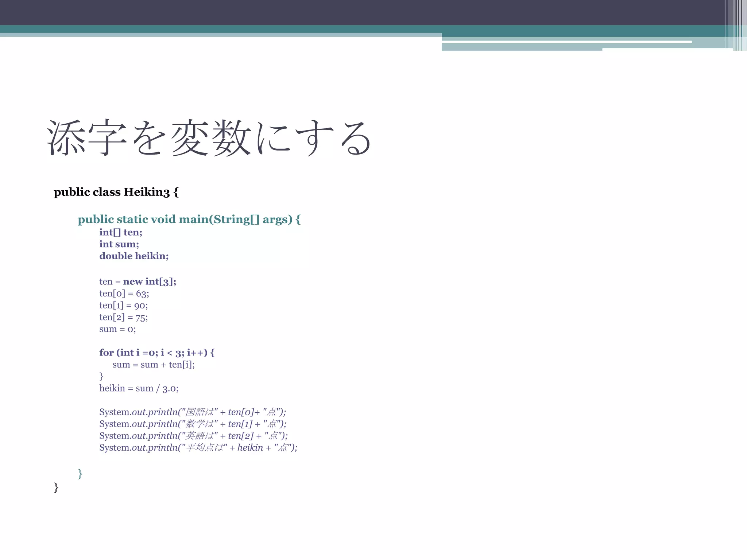The image size is (747, 560).
Task: Click the closing brace of the for loop
Action: point(101,376)
